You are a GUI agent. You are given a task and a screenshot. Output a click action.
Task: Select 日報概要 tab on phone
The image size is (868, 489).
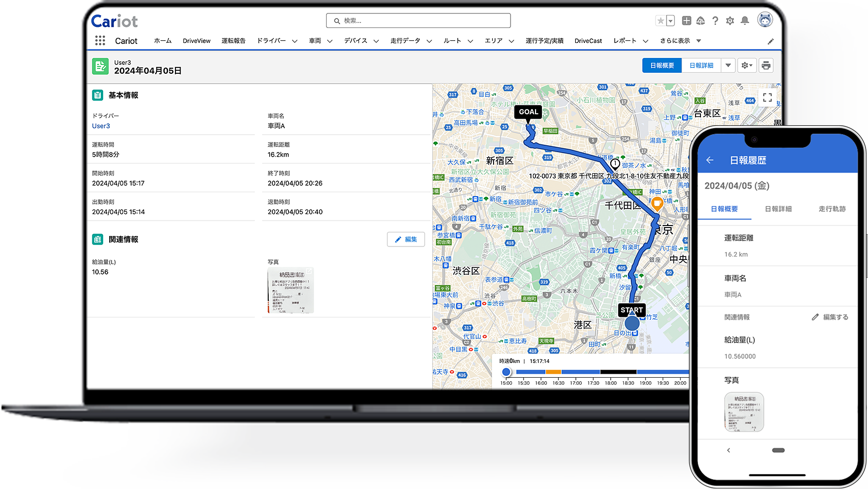[724, 209]
